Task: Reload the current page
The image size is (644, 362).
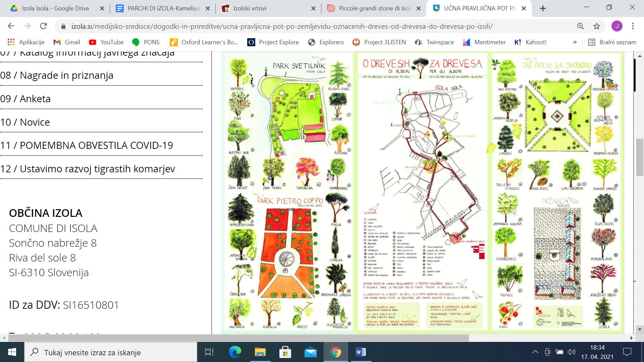Action: click(43, 26)
